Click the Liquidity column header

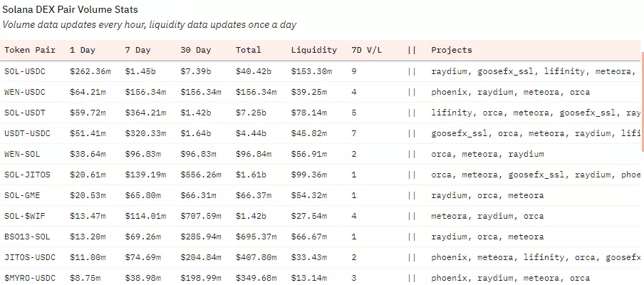coord(314,50)
